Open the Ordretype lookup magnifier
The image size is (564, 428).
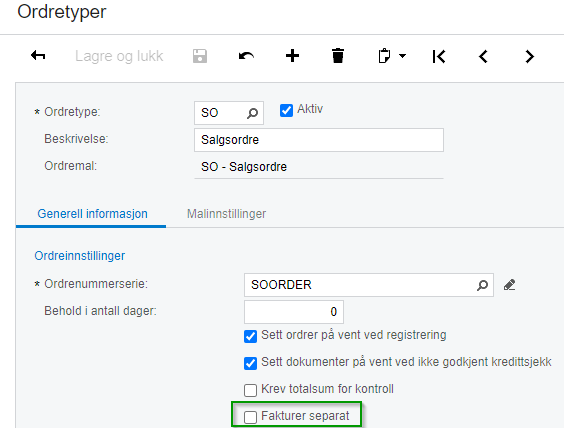[253, 113]
